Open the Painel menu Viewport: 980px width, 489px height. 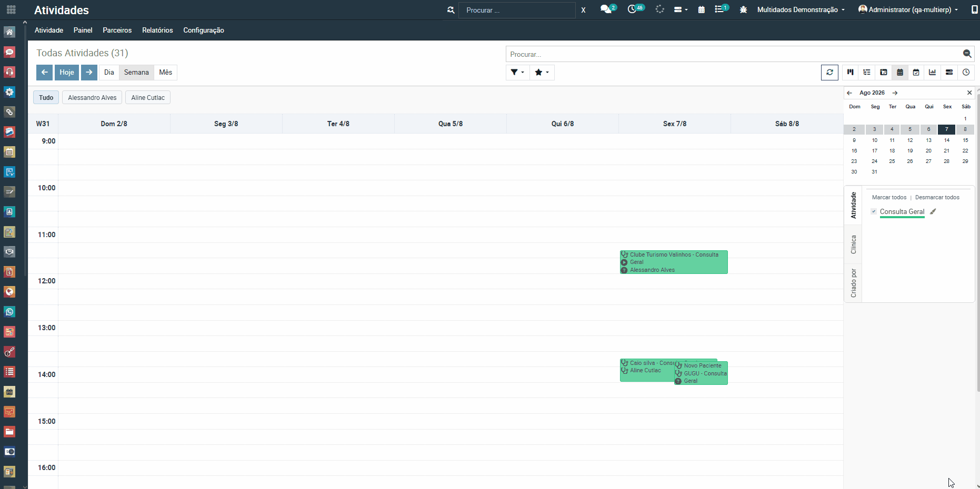83,30
